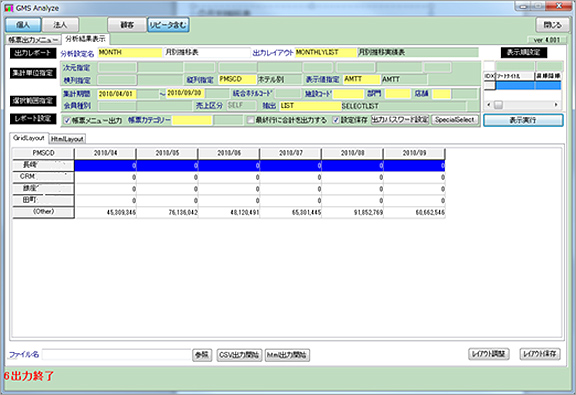This screenshot has width=576, height=395.
Task: Click the 出力パスワード設定 button
Action: pos(400,120)
